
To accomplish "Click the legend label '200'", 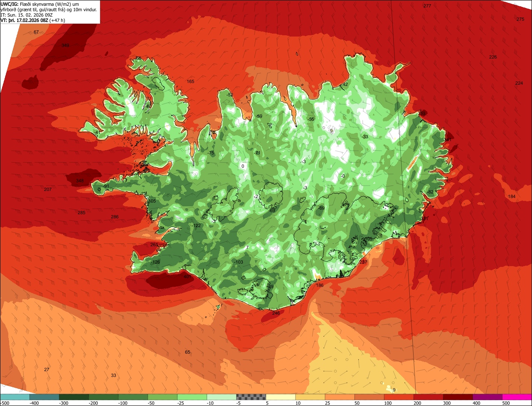I will click(x=417, y=403).
